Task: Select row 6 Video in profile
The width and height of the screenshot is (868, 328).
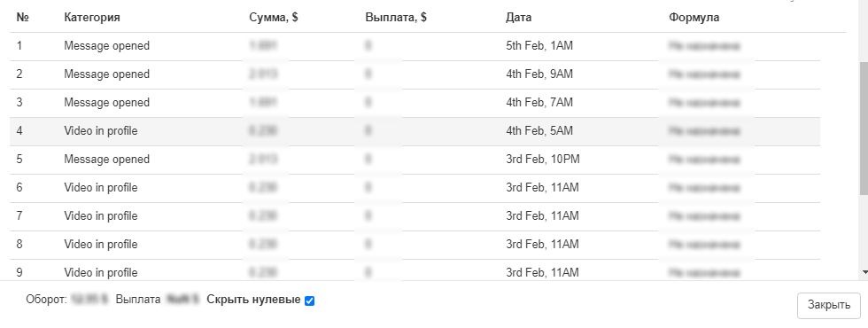Action: coord(415,188)
